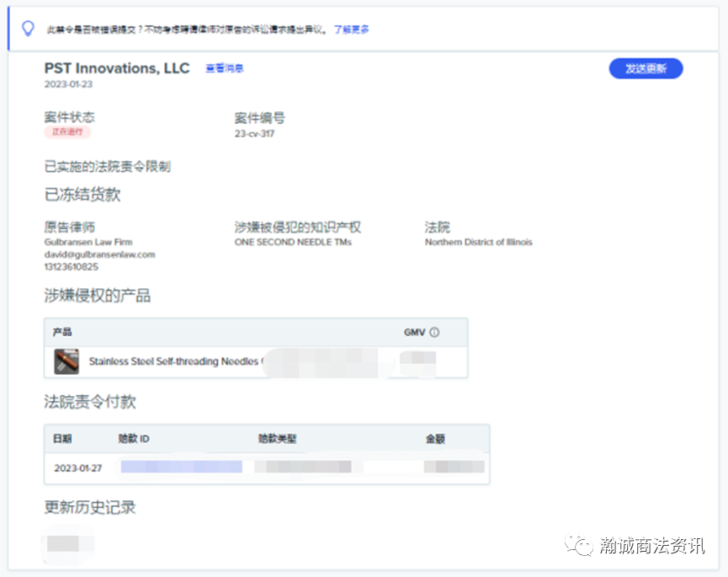Screen dimensions: 728x577
Task: Click the GMV column header
Action: tap(415, 332)
